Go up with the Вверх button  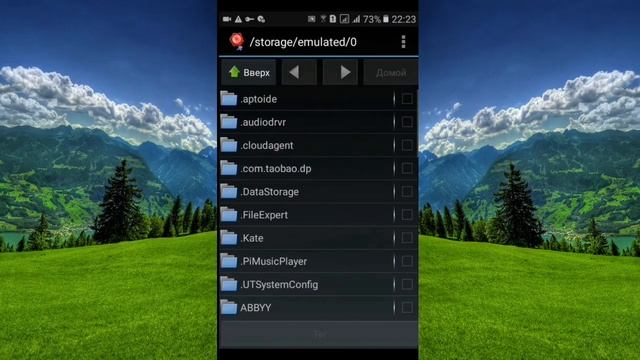(x=249, y=73)
